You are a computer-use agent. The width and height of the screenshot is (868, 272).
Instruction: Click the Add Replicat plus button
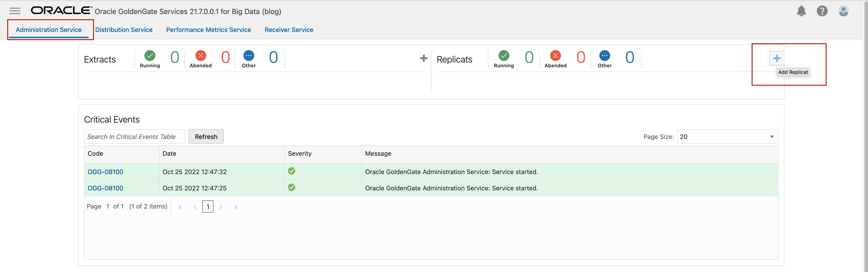tap(776, 58)
